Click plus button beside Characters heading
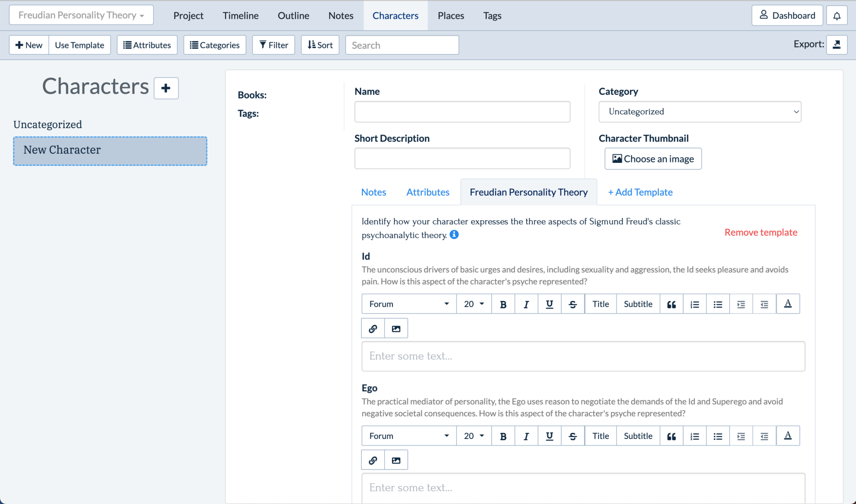856x504 pixels. (x=166, y=88)
